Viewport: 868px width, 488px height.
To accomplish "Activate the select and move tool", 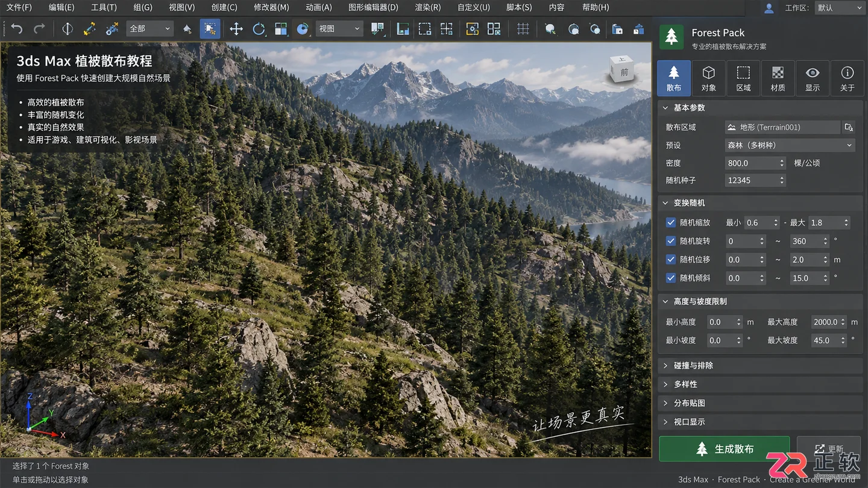I will coord(236,28).
